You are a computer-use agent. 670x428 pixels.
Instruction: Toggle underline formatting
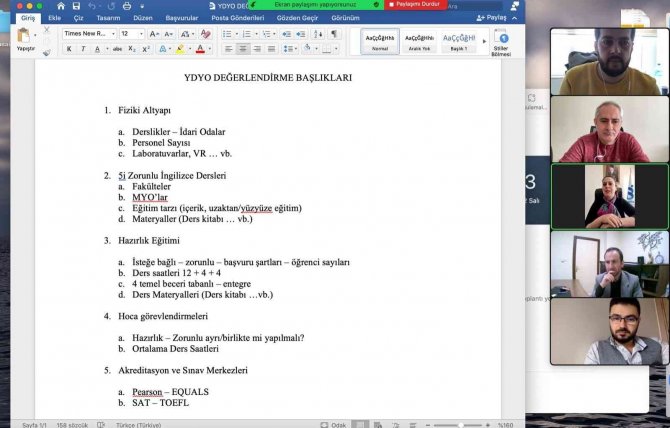(x=97, y=48)
